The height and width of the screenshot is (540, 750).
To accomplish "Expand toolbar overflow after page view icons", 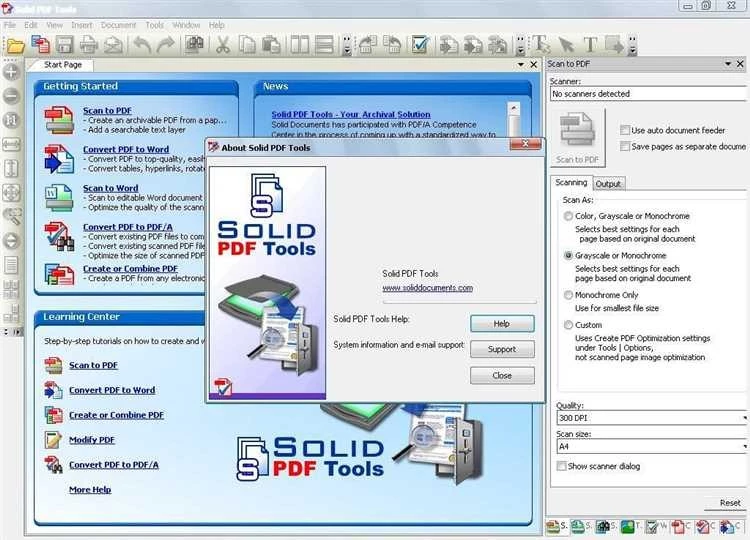I will point(347,45).
